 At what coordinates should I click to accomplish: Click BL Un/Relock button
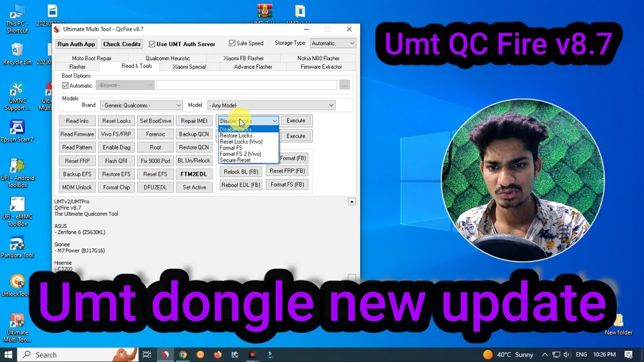pos(194,161)
